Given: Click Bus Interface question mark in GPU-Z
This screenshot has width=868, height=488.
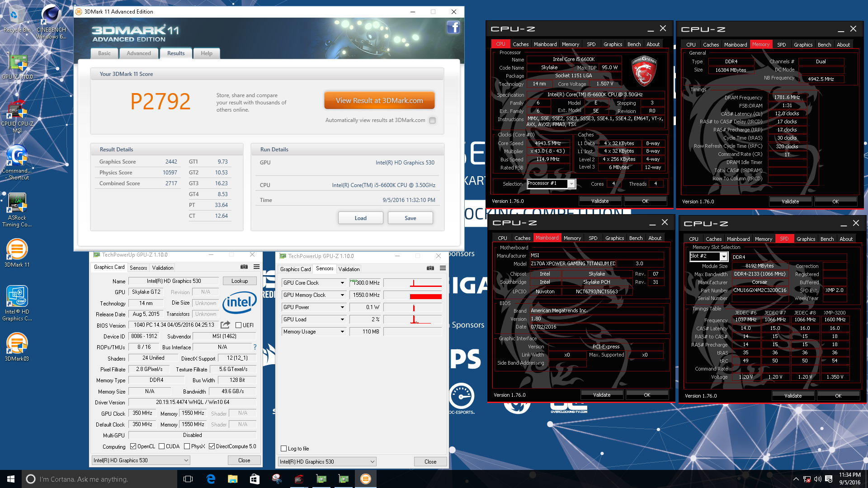Looking at the screenshot, I should pyautogui.click(x=255, y=347).
